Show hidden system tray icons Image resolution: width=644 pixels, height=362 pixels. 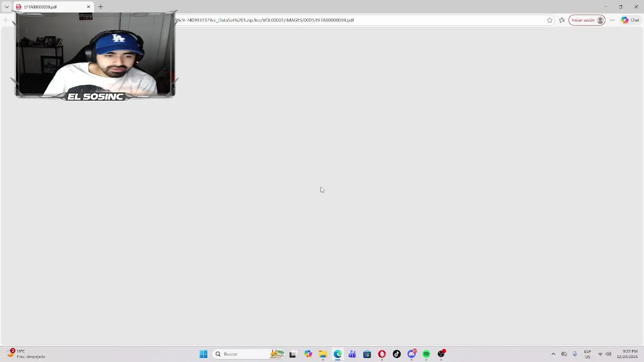(x=553, y=354)
